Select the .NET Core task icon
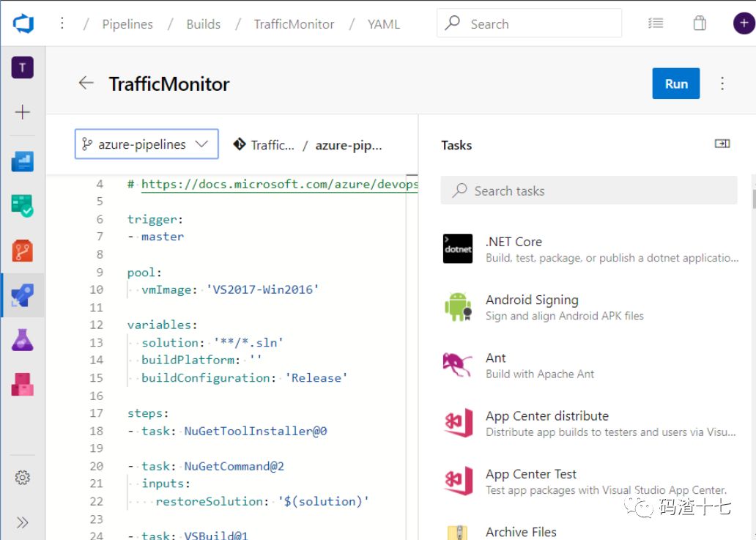This screenshot has width=756, height=540. tap(458, 249)
